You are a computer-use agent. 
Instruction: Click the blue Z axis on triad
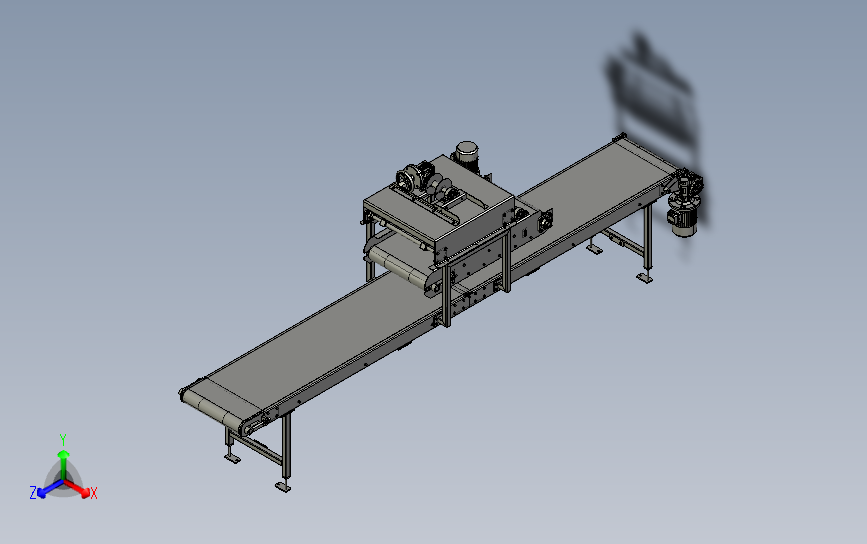point(50,489)
